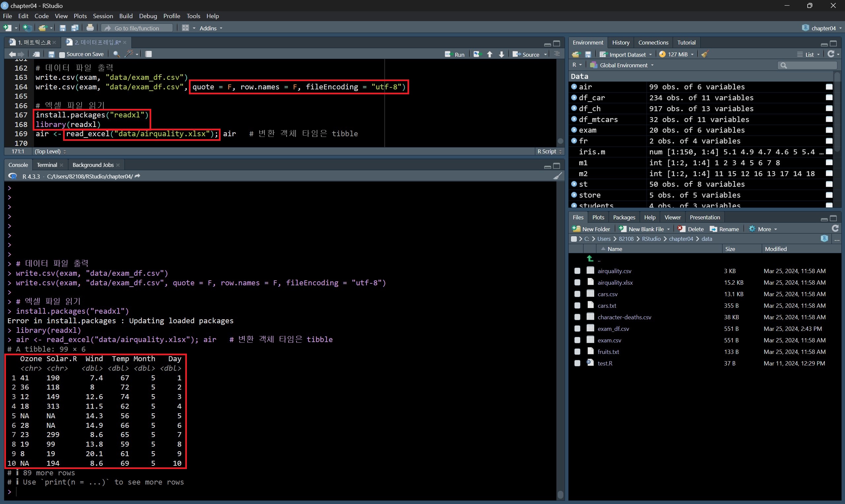Click the clear console broom icon
This screenshot has height=504, width=845.
click(x=557, y=176)
